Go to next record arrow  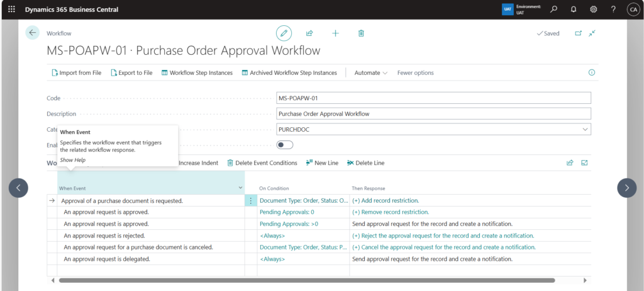[x=627, y=188]
